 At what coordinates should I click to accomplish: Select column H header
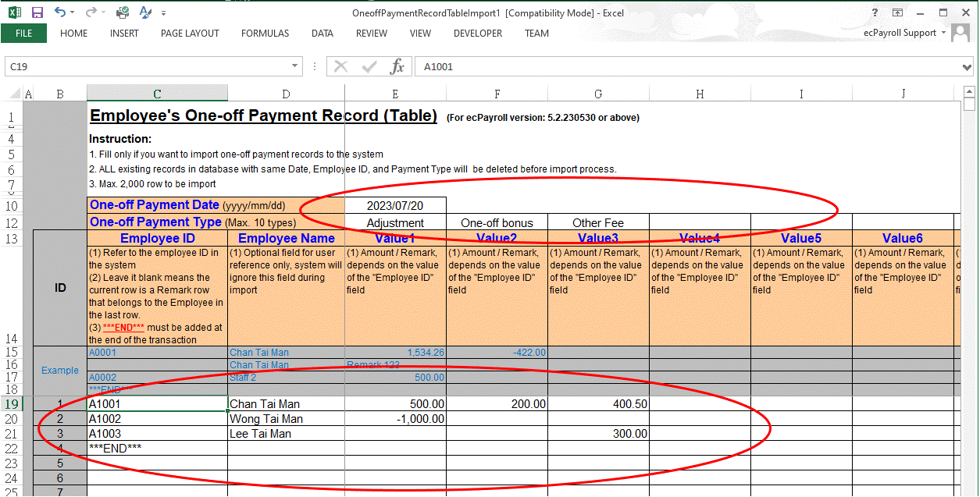700,94
